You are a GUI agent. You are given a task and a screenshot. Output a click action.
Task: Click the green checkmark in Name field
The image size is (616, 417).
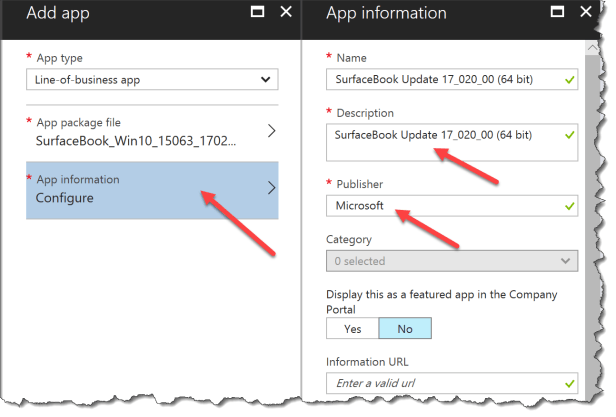tap(568, 80)
